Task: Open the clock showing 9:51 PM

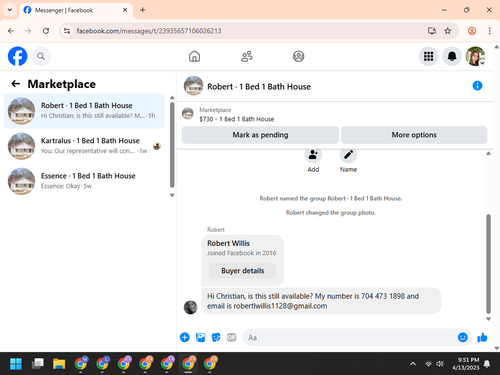Action: tap(466, 364)
